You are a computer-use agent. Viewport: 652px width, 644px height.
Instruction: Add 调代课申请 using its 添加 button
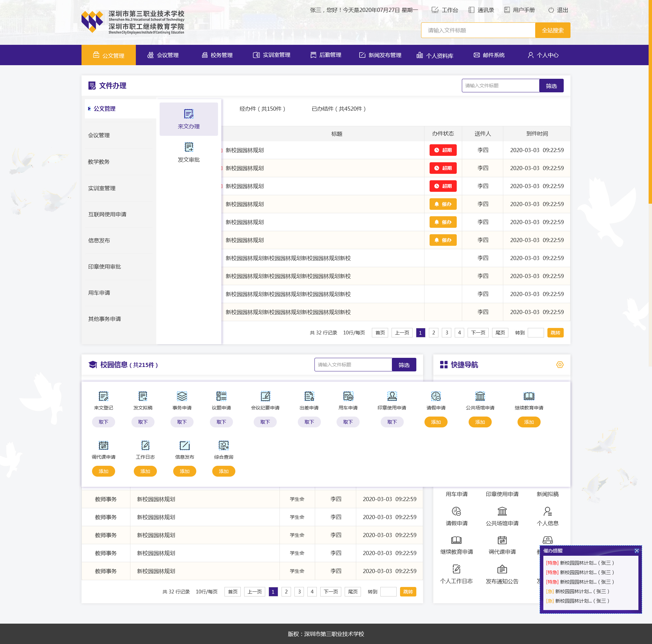pyautogui.click(x=103, y=471)
